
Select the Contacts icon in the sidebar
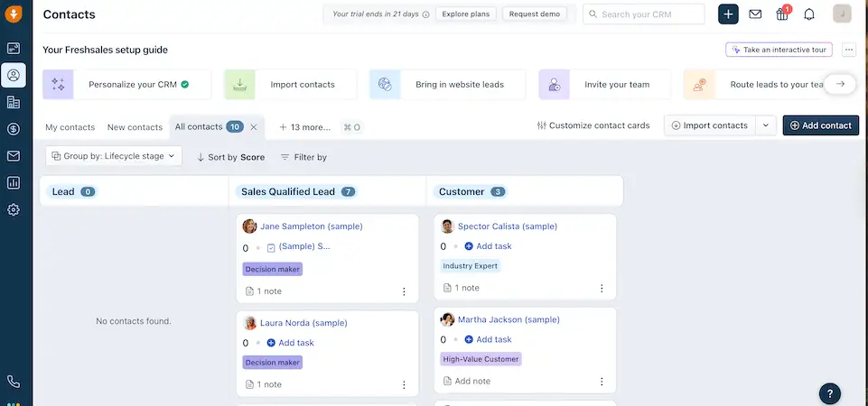[x=14, y=75]
